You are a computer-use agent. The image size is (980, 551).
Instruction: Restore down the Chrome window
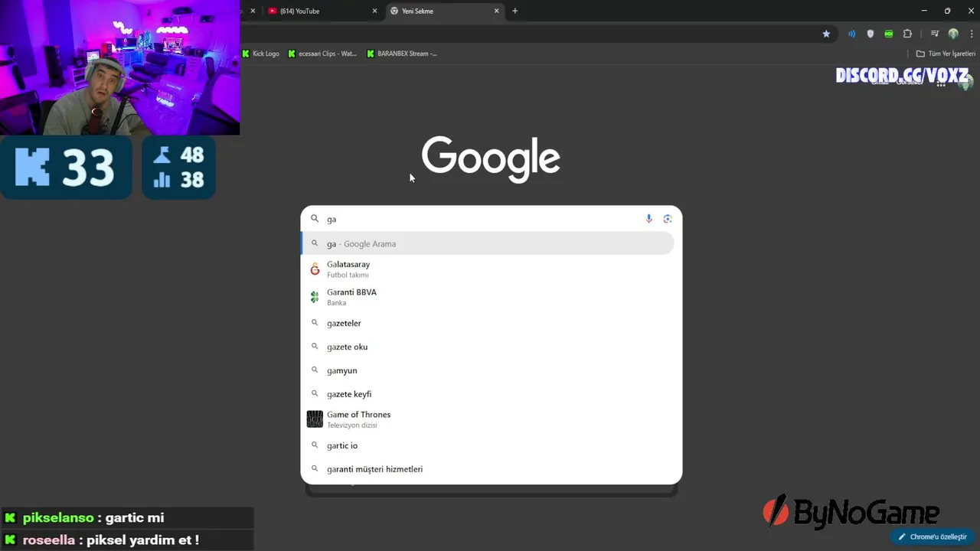pyautogui.click(x=947, y=11)
